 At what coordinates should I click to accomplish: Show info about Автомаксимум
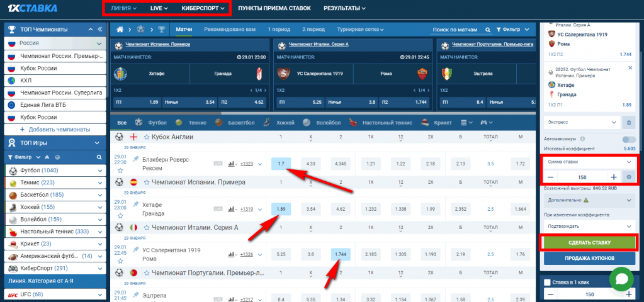click(583, 138)
